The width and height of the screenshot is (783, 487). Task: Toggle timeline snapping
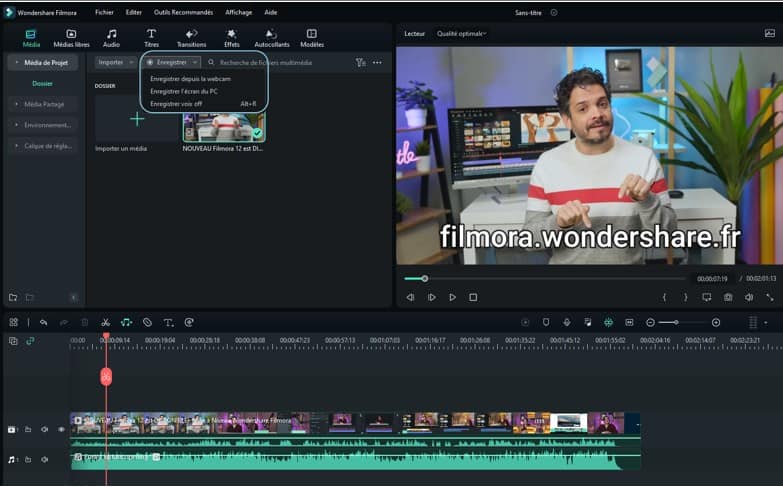tap(608, 322)
